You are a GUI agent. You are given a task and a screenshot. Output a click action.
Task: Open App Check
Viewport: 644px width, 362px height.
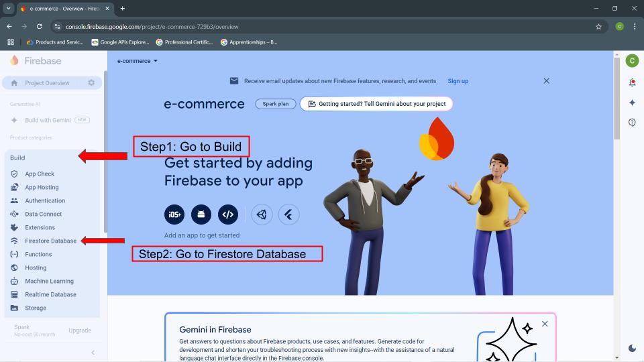pyautogui.click(x=40, y=174)
